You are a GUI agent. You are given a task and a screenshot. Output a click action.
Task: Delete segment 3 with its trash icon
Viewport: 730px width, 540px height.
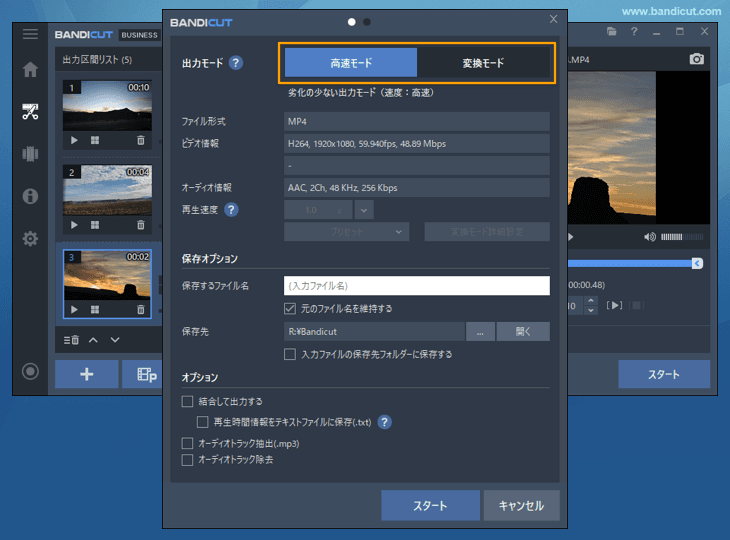pyautogui.click(x=141, y=310)
